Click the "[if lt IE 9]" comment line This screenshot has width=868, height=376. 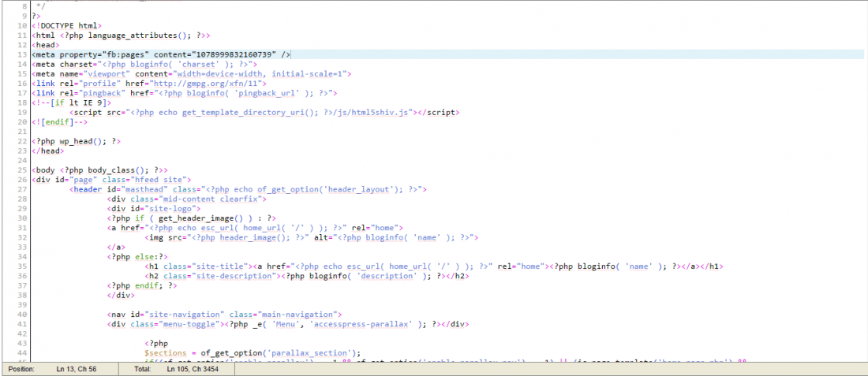(x=71, y=102)
